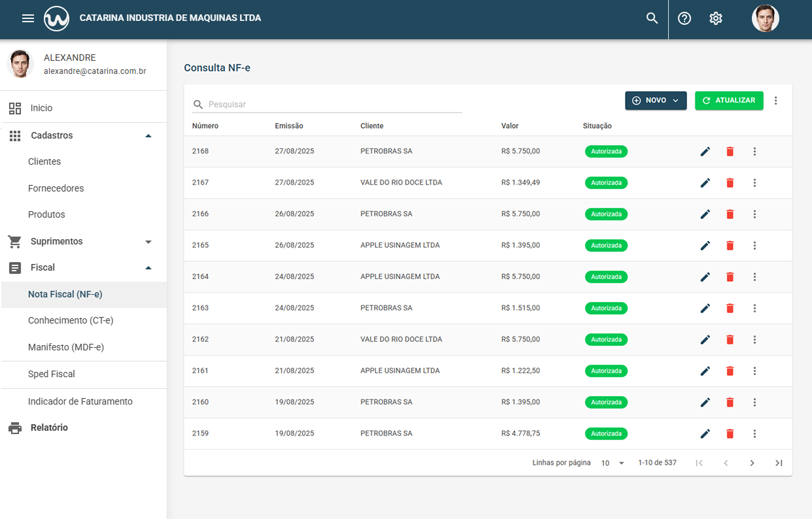The width and height of the screenshot is (812, 519).
Task: Open table options menu beside Atualizar
Action: click(776, 101)
